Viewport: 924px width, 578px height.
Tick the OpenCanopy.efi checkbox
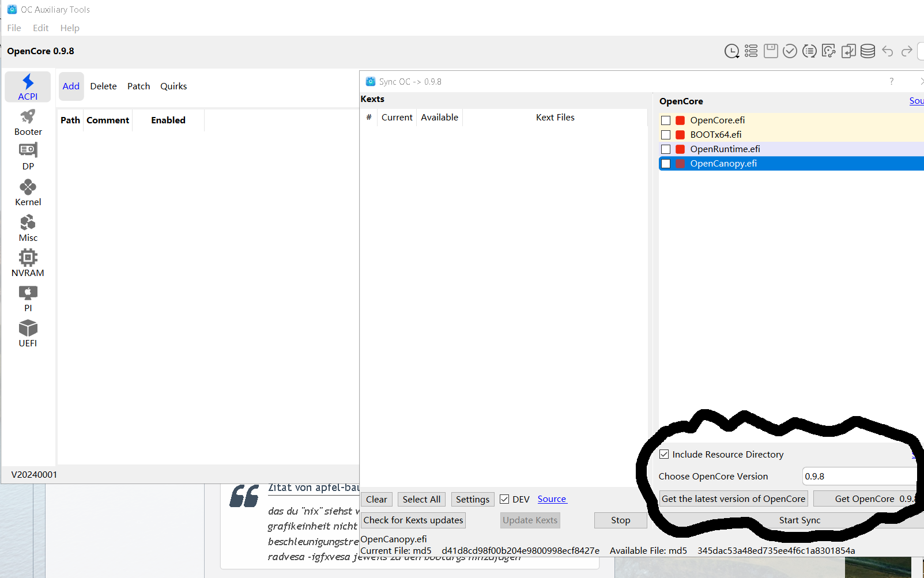click(x=666, y=164)
